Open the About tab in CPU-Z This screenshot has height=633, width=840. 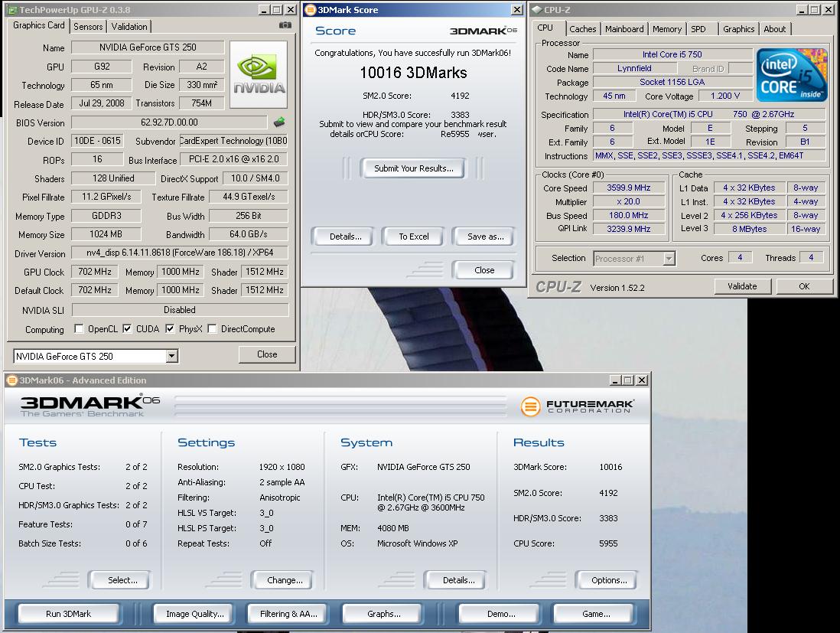[775, 29]
